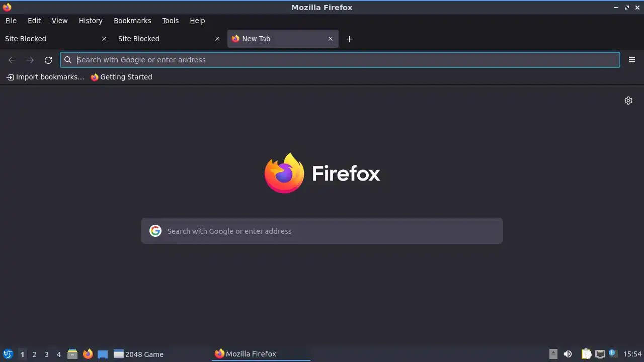Switch to the second Site Blocked tab

[x=169, y=39]
